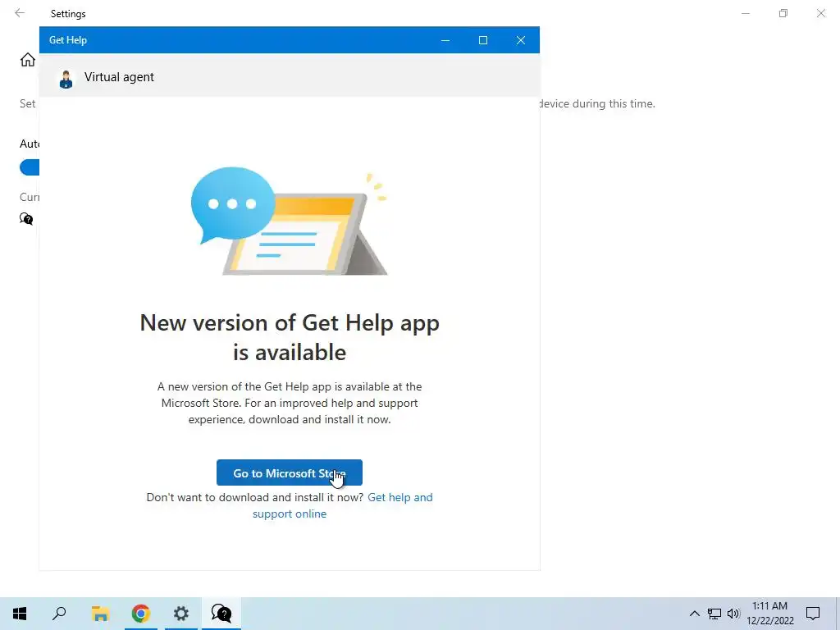The image size is (840, 630).
Task: Open the volume speaker tray icon
Action: pos(733,614)
